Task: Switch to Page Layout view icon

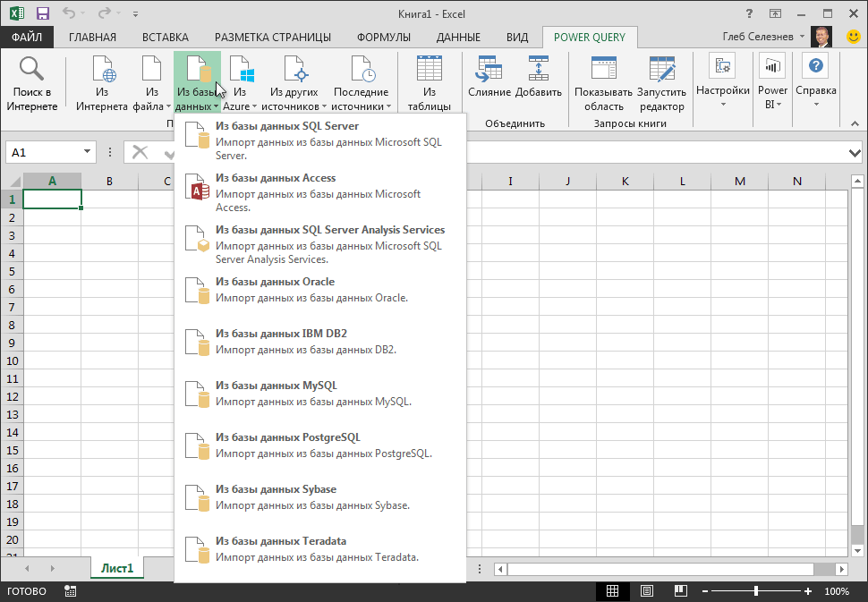Action: [647, 591]
